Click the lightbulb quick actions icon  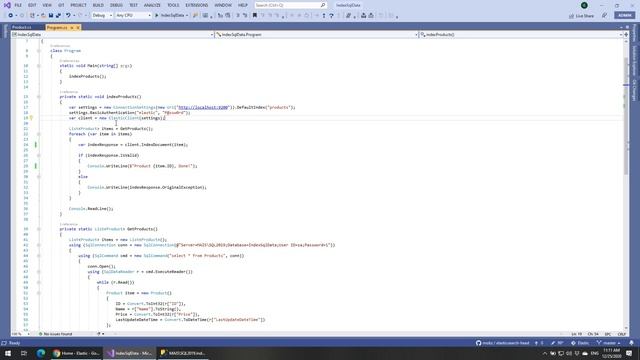point(31,118)
